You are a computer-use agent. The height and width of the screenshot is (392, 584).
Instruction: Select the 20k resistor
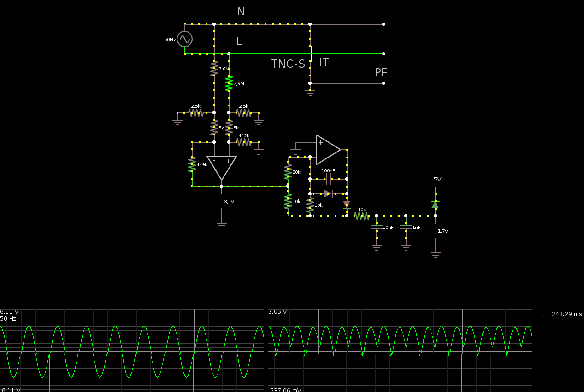click(288, 172)
